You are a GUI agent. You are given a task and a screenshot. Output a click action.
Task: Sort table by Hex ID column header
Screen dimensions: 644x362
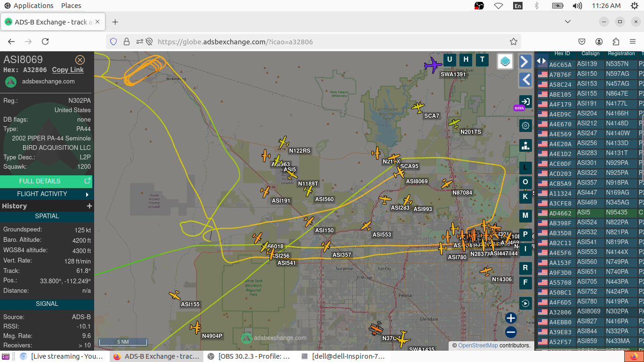[562, 54]
